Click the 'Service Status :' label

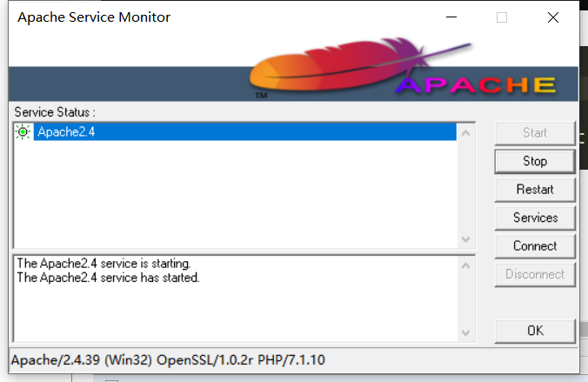pyautogui.click(x=55, y=112)
